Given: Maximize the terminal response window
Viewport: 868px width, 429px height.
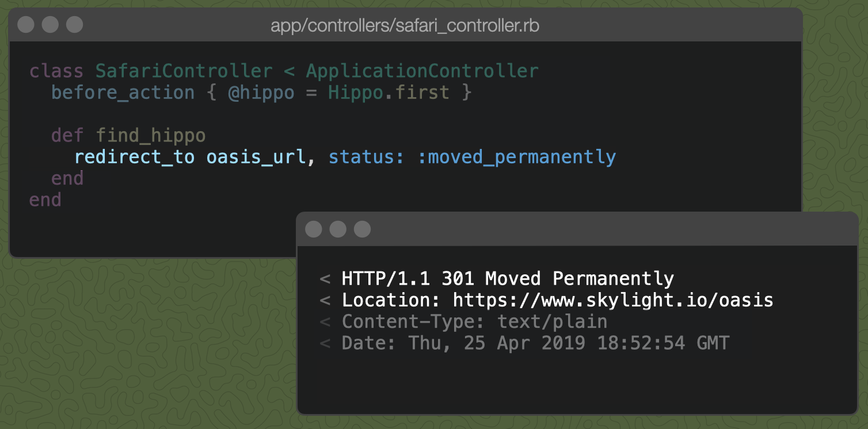Looking at the screenshot, I should point(363,229).
